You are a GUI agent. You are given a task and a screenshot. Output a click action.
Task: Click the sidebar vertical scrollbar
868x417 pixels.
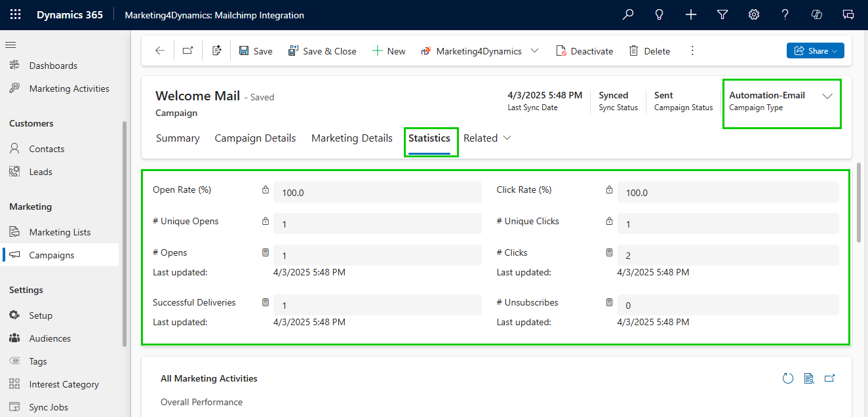point(125,233)
